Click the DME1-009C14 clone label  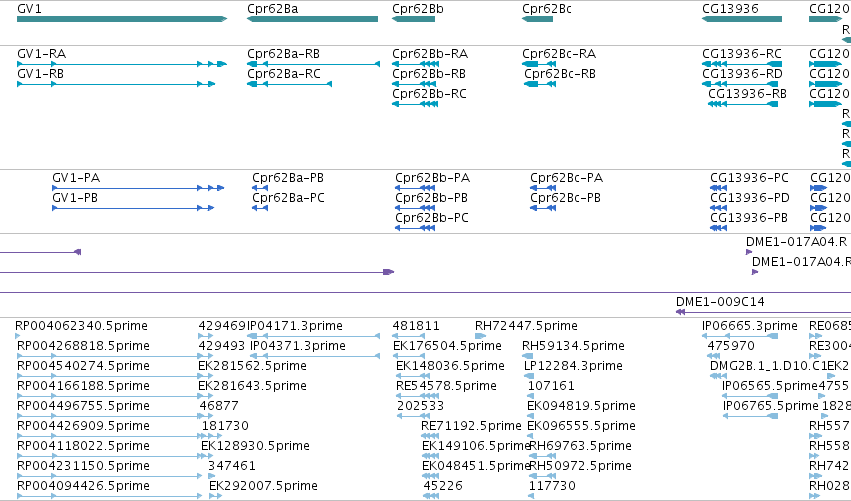720,302
